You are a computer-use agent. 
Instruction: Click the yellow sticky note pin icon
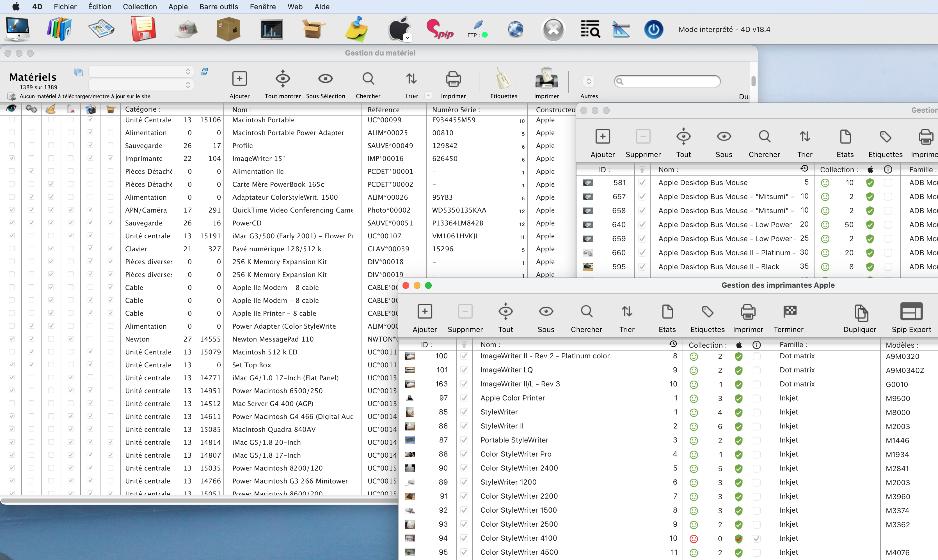pos(356,29)
